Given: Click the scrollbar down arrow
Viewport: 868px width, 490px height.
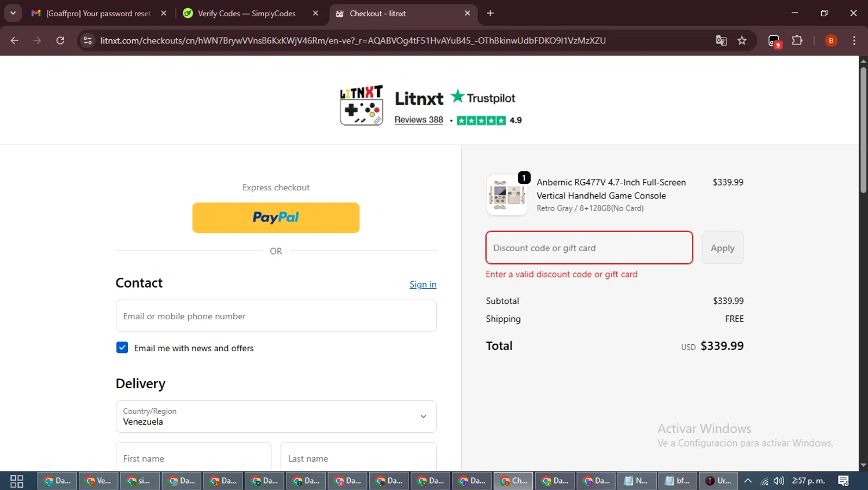Looking at the screenshot, I should (863, 465).
